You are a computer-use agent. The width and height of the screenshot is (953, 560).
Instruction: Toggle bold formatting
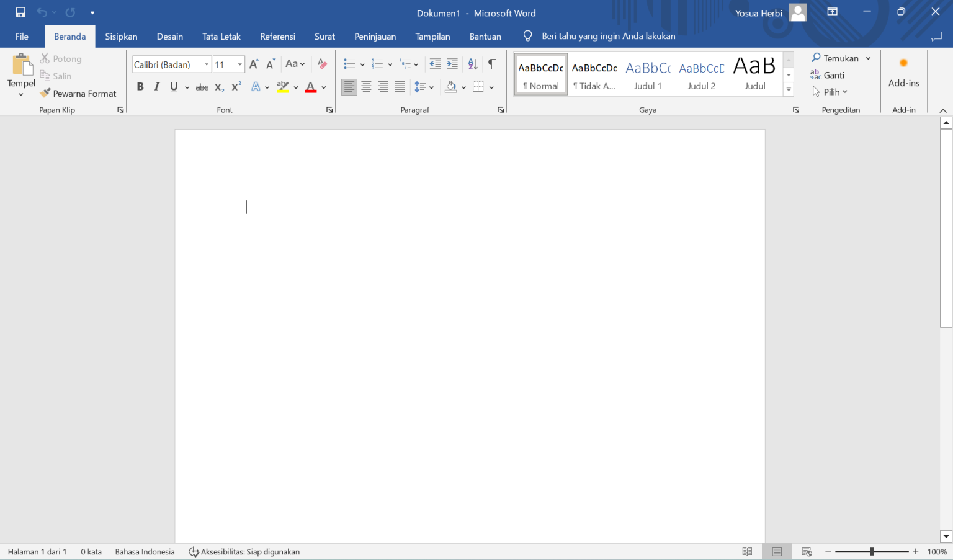pos(140,87)
